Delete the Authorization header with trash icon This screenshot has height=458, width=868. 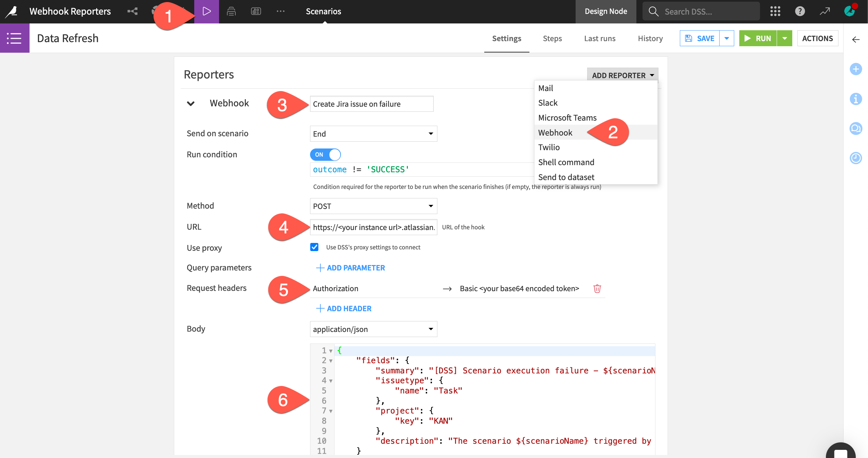point(597,289)
